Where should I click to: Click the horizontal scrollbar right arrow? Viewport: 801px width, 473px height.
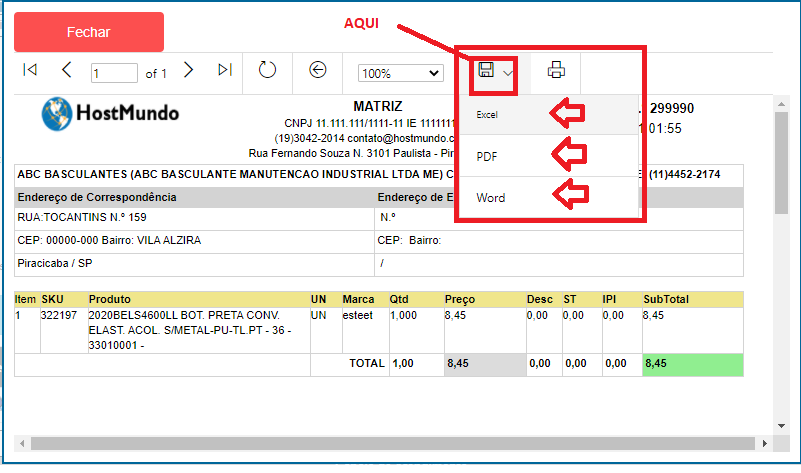pos(765,443)
